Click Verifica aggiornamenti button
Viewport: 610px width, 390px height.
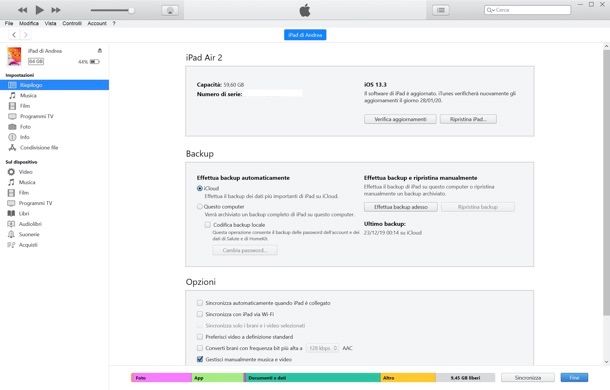[400, 119]
